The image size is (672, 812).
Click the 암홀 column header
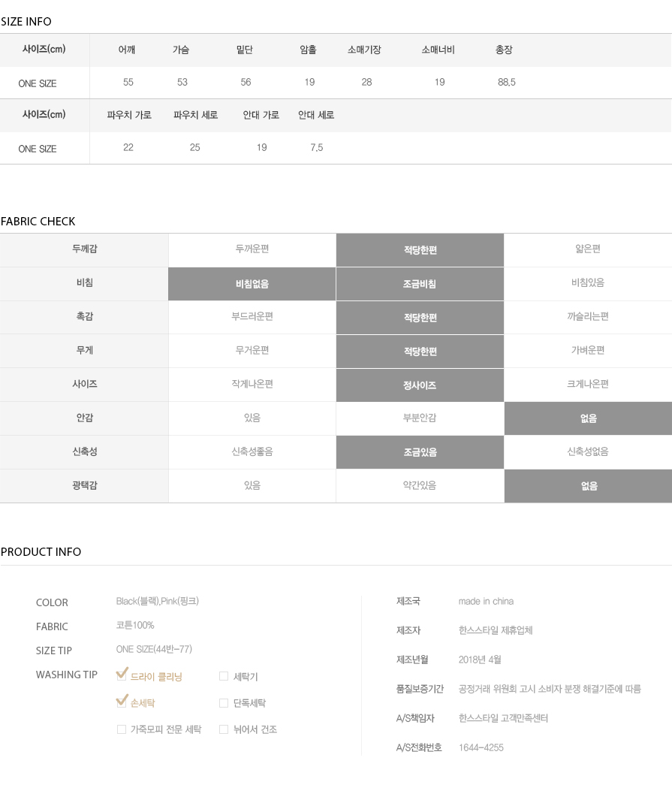click(308, 50)
